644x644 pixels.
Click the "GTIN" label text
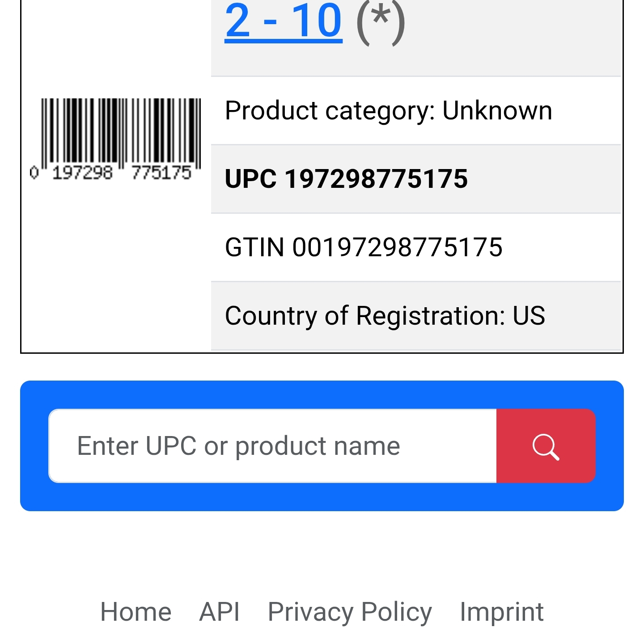(254, 247)
